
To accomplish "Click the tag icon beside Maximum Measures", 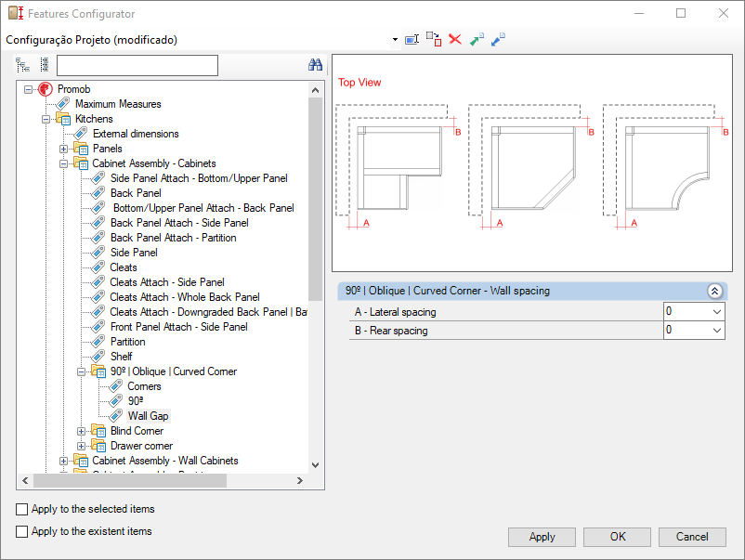I will (63, 103).
